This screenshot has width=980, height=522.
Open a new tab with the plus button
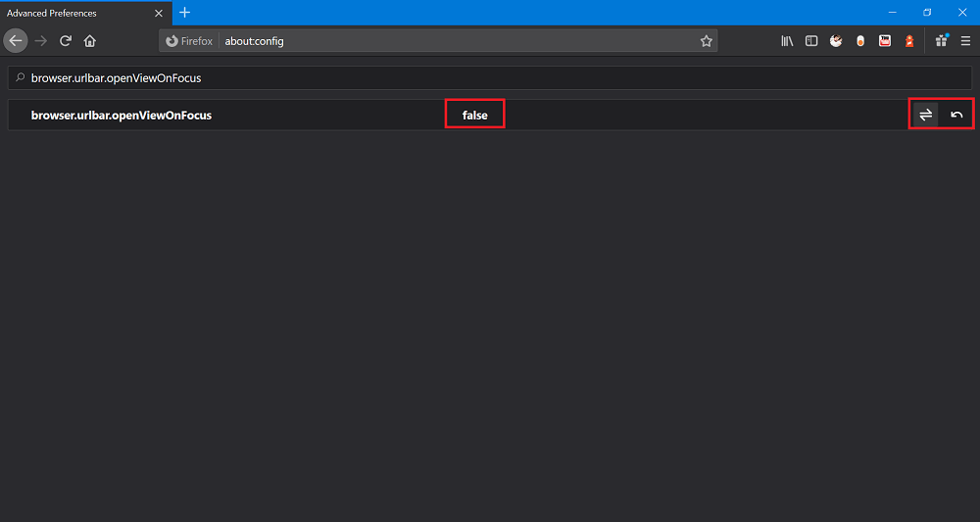(184, 13)
